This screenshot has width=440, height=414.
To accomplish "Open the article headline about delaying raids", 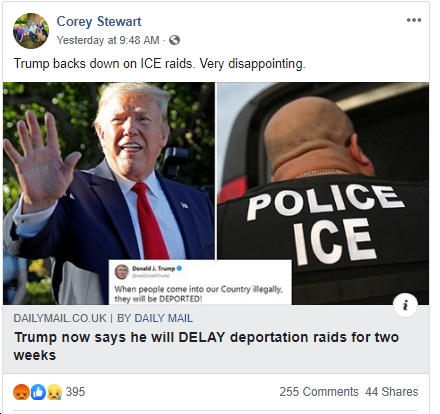I will [x=206, y=346].
